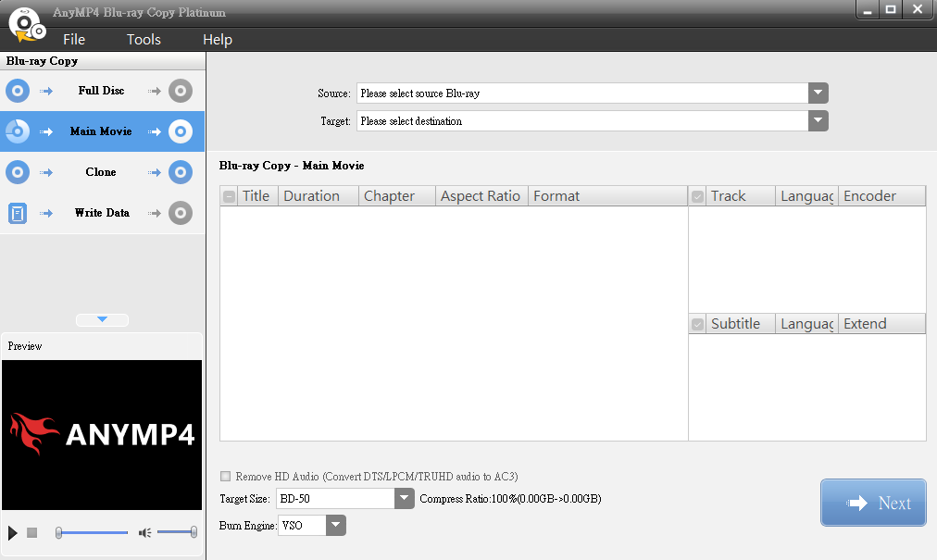Adjust the preview playback progress slider
This screenshot has width=937, height=560.
tap(92, 532)
